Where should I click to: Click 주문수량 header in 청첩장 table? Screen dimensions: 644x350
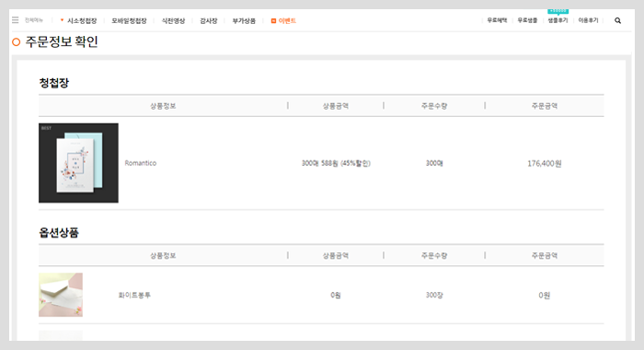click(x=434, y=106)
